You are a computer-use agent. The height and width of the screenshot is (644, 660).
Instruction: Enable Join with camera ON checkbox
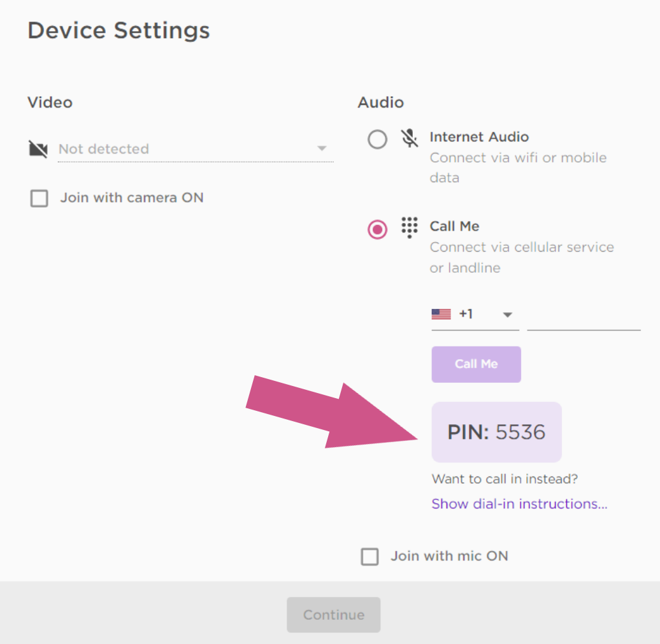39,199
